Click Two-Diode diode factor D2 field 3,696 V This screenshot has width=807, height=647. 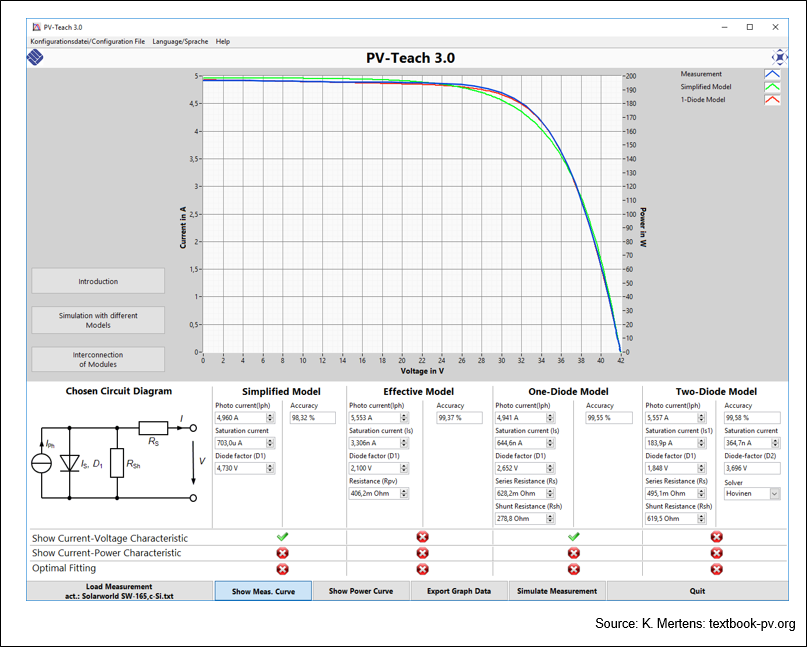(752, 468)
